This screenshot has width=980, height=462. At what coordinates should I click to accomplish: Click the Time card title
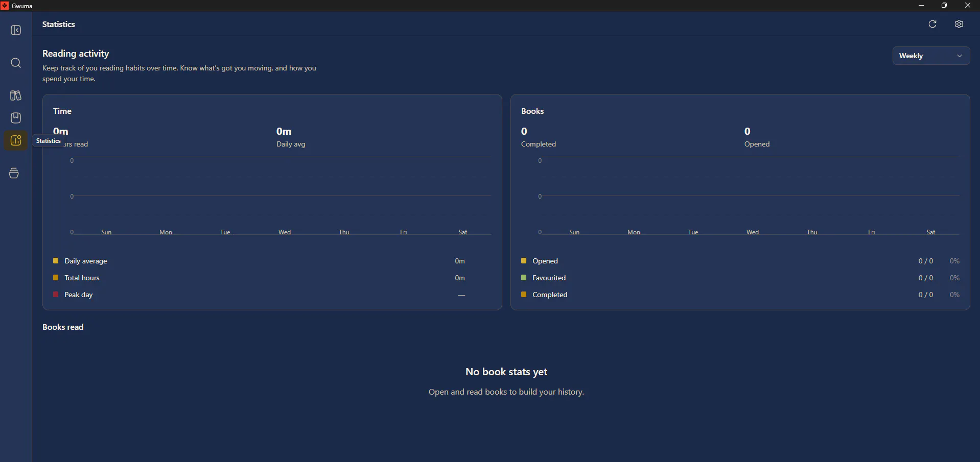(x=62, y=111)
